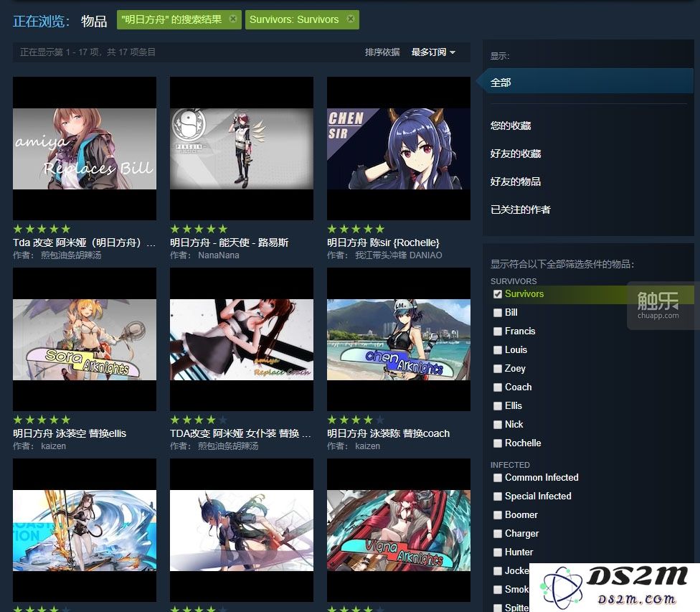Open the COASTAL-banner swimsuit character thumbnail

tap(85, 529)
